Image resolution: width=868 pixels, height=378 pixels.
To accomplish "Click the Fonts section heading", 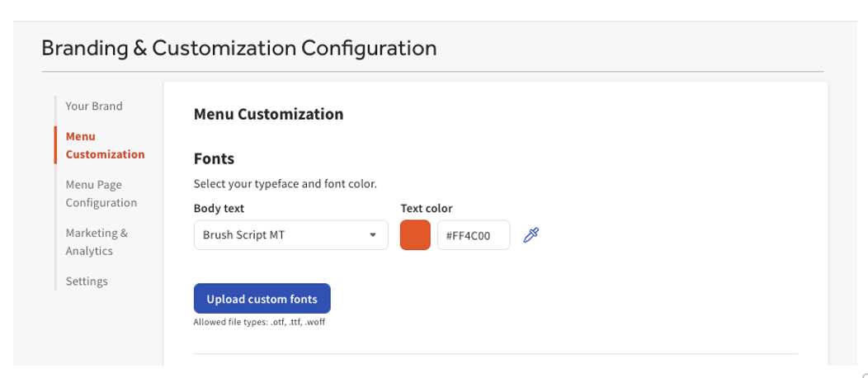I will 214,158.
